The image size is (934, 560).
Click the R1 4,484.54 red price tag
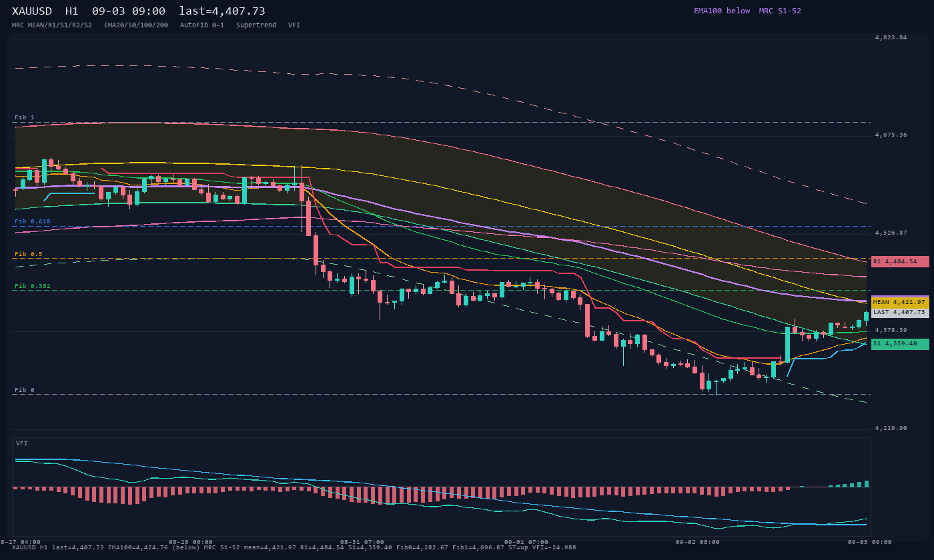(900, 261)
